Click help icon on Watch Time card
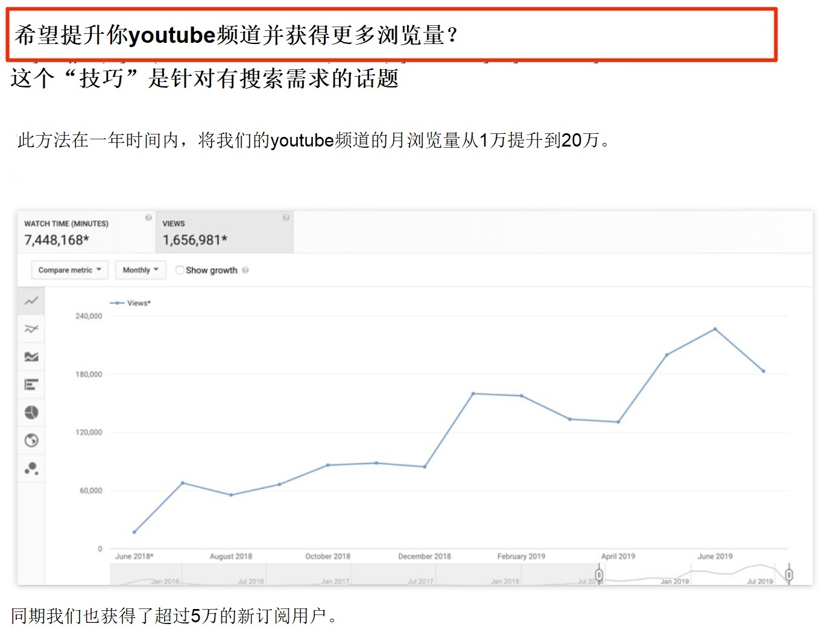The image size is (837, 644). tap(148, 218)
